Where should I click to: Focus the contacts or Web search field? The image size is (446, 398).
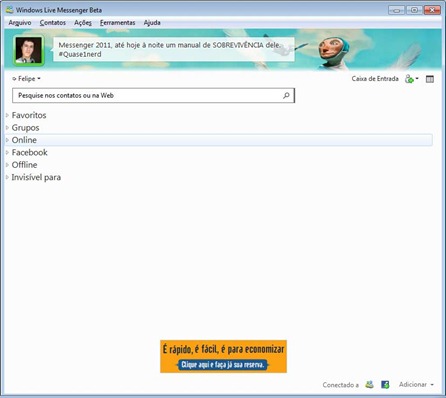153,95
